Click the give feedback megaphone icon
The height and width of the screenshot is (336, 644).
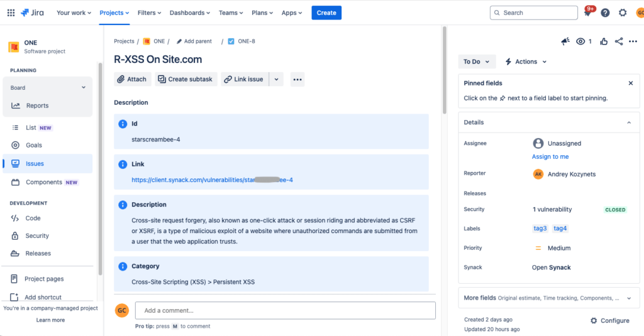(x=565, y=41)
